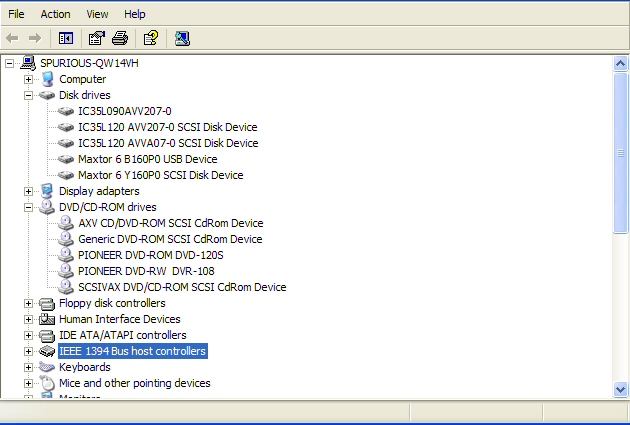Click the Properties toolbar icon
630x425 pixels.
coord(96,38)
